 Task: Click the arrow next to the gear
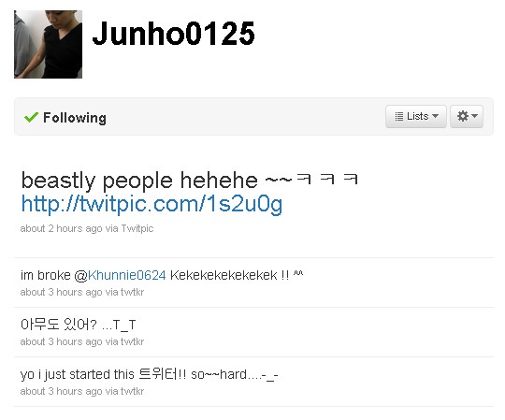[x=474, y=116]
